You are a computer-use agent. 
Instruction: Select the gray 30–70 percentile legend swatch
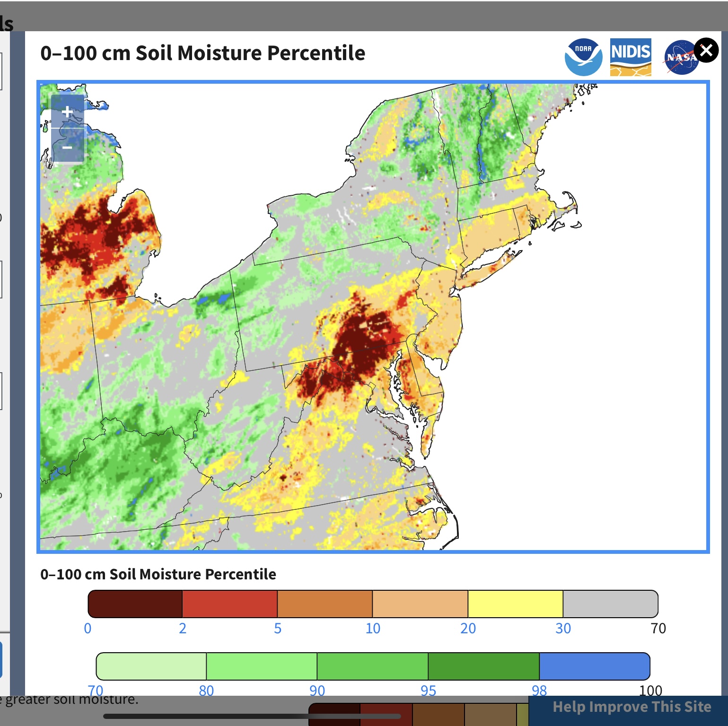click(x=611, y=604)
